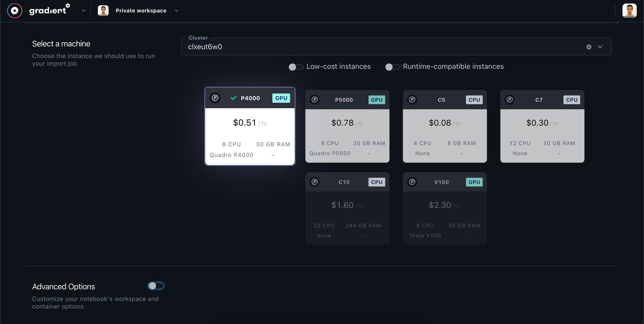Click the Private workspace label

pyautogui.click(x=141, y=11)
